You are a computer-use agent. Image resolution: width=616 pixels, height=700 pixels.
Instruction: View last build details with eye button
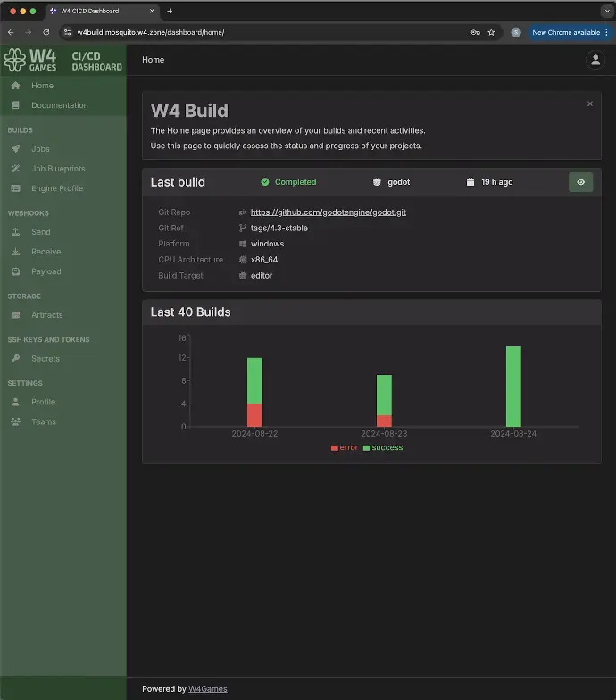click(x=580, y=182)
